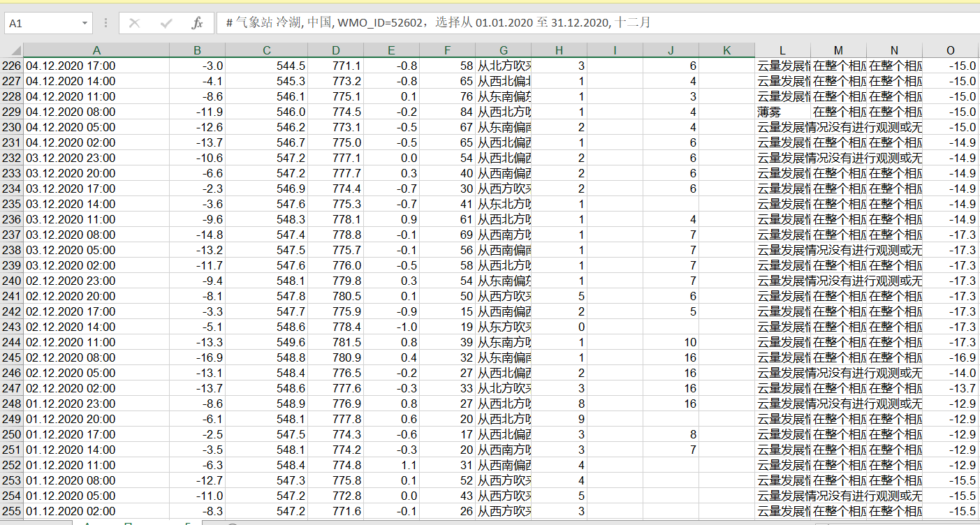Click column G cell in row 226
Viewport: 980px width, 525px height.
click(x=503, y=66)
